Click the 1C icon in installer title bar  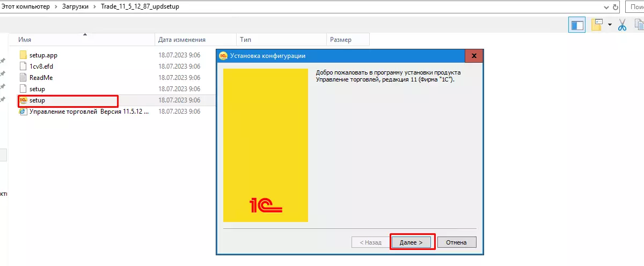coord(224,56)
